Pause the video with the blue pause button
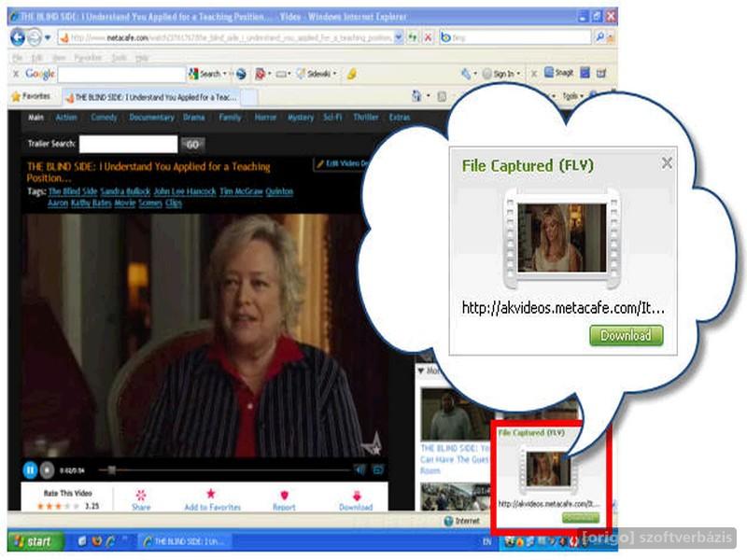 [30, 470]
